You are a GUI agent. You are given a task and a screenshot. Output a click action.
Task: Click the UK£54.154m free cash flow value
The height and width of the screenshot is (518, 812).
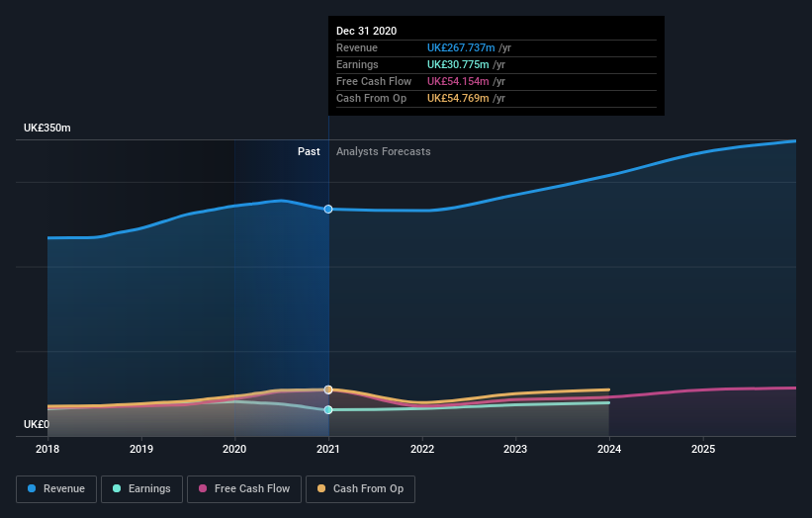click(x=458, y=81)
